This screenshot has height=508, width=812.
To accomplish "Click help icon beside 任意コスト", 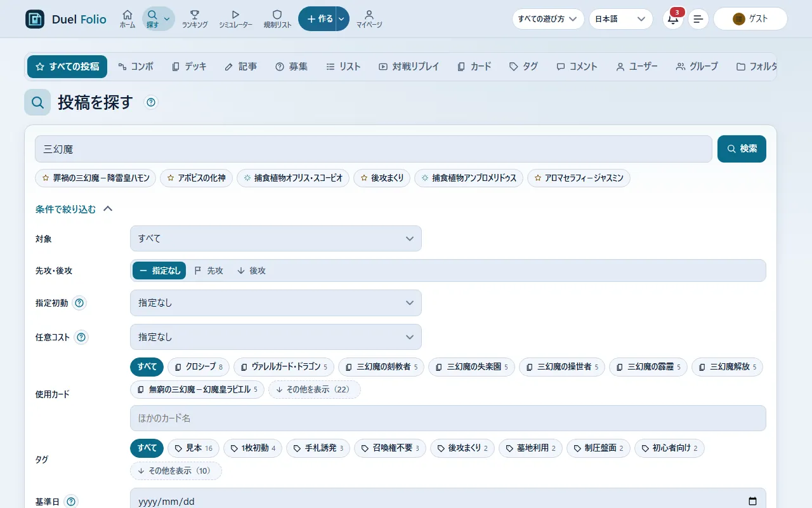I will tap(81, 337).
